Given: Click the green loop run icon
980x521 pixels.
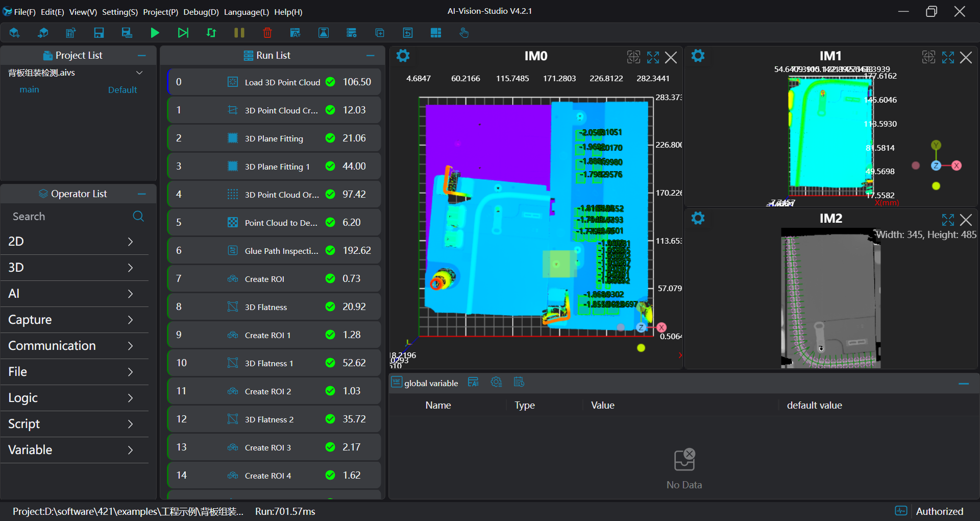Looking at the screenshot, I should click(x=211, y=33).
